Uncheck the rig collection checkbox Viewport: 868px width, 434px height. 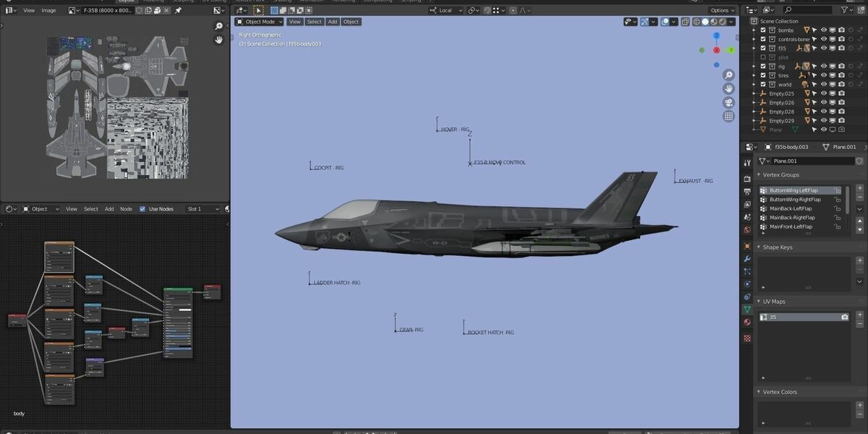pyautogui.click(x=762, y=67)
